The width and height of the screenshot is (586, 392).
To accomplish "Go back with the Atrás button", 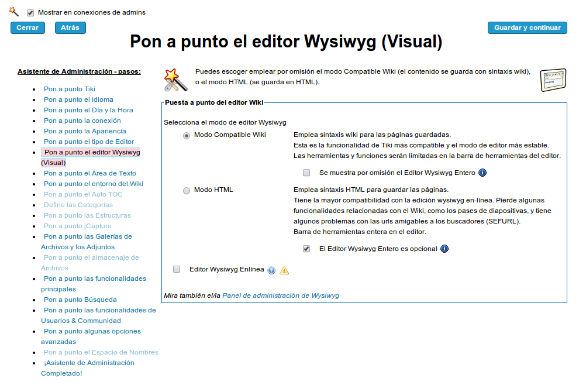I will (70, 27).
